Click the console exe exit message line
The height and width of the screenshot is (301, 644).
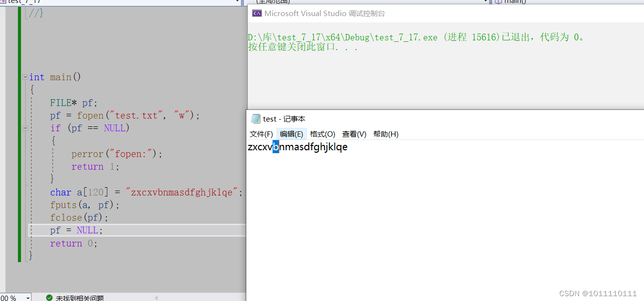click(416, 37)
